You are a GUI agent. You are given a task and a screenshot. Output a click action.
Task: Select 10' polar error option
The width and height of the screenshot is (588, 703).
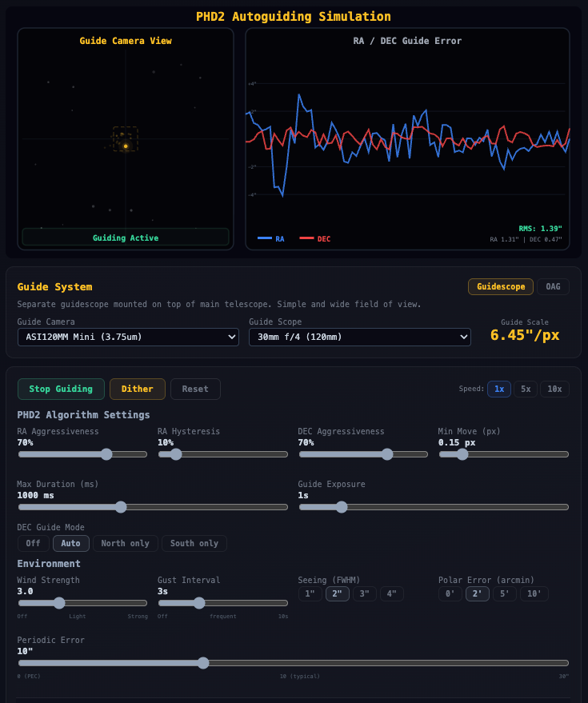click(x=534, y=593)
